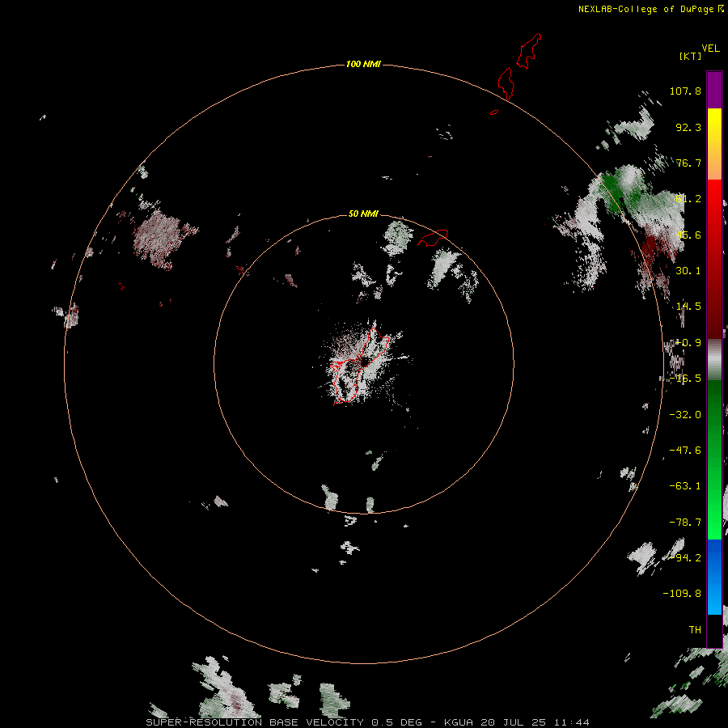Click the small red island outline near 50 NMI ring
The width and height of the screenshot is (728, 728).
[x=433, y=238]
